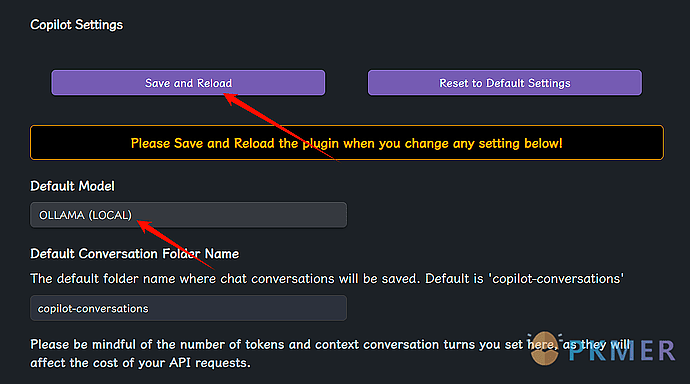
Task: Click Reset to Default Settings button
Action: click(505, 83)
